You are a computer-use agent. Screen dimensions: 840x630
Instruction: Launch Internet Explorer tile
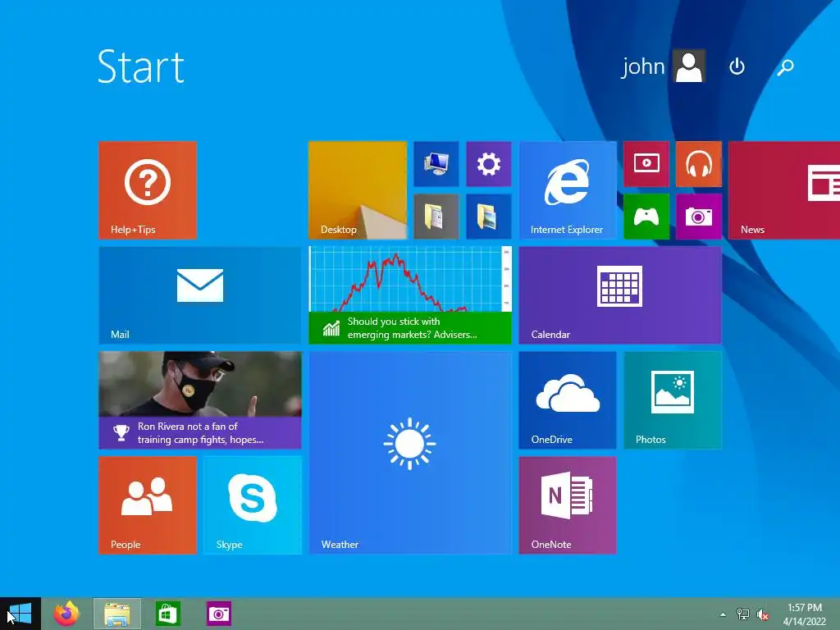tap(568, 189)
